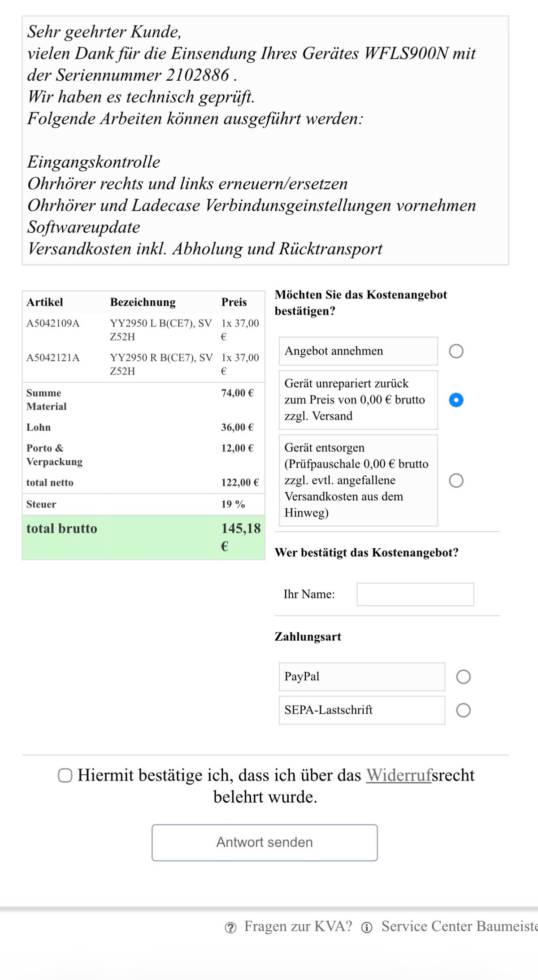Select PayPal payment radio button
The width and height of the screenshot is (538, 980).
(463, 677)
